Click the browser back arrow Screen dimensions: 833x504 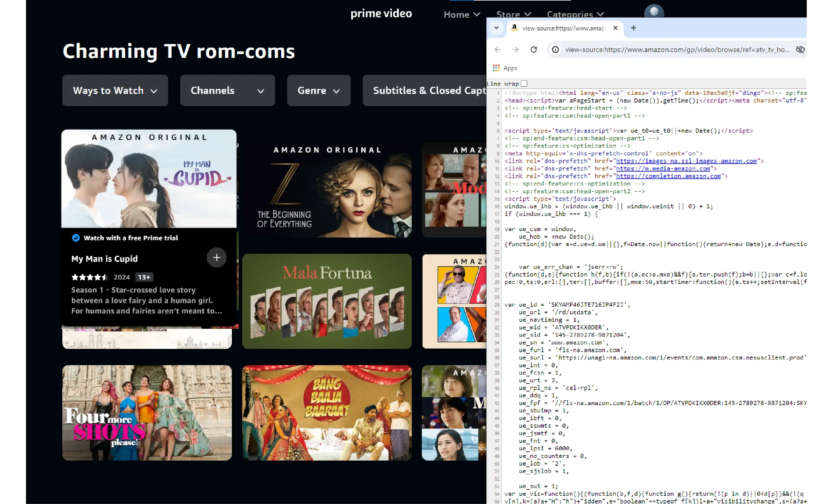pyautogui.click(x=497, y=50)
